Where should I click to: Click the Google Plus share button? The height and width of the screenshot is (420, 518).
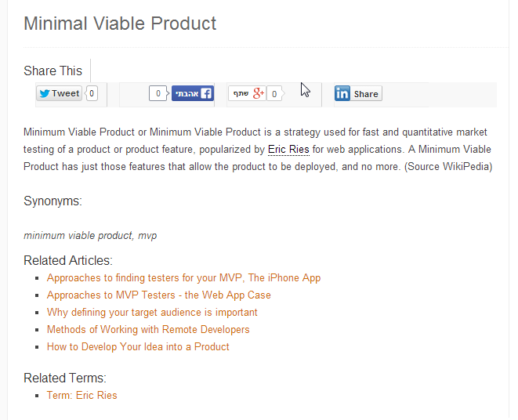(x=247, y=93)
